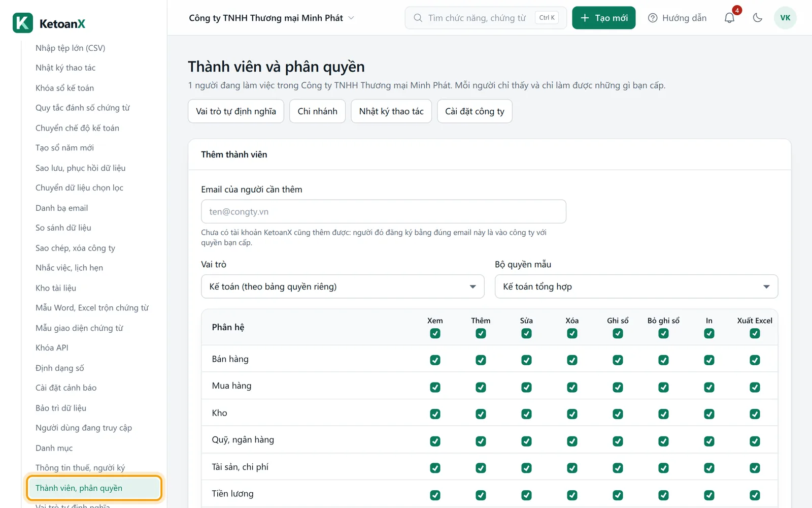Toggle In for Tài sản, chi phí
Image resolution: width=812 pixels, height=508 pixels.
709,468
